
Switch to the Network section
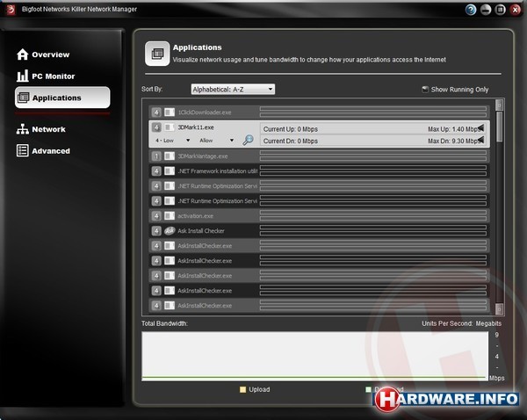[x=41, y=129]
